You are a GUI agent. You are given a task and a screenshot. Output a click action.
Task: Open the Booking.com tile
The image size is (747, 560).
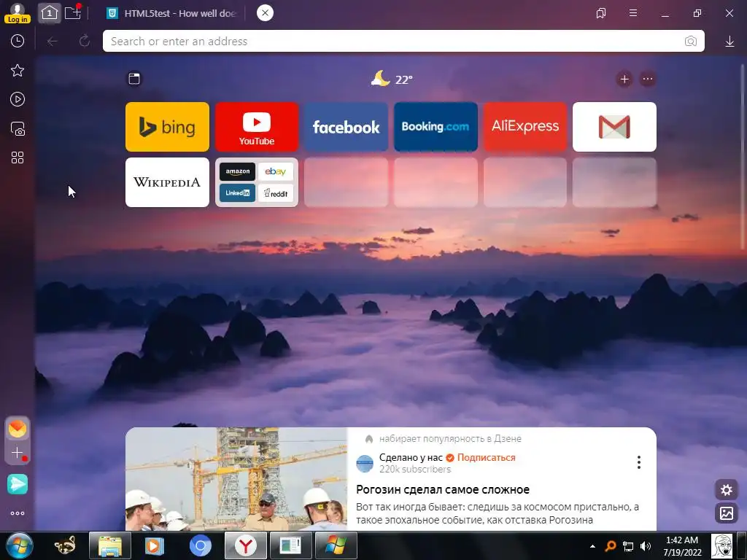(x=436, y=127)
